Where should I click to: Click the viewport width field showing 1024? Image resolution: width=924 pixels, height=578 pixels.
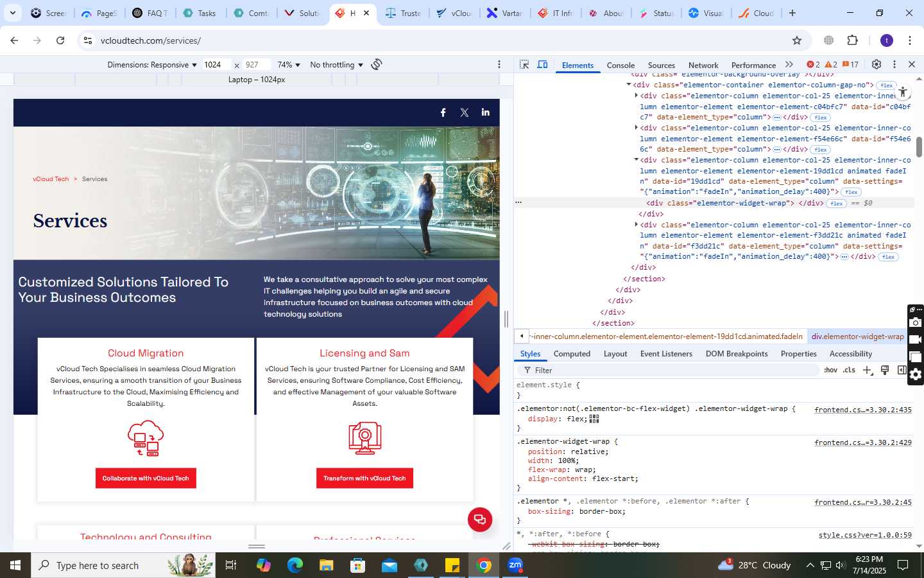[216, 65]
